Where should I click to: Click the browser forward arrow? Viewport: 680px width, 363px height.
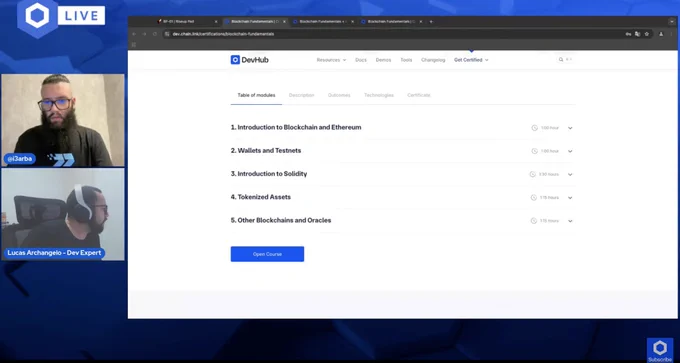[x=144, y=34]
